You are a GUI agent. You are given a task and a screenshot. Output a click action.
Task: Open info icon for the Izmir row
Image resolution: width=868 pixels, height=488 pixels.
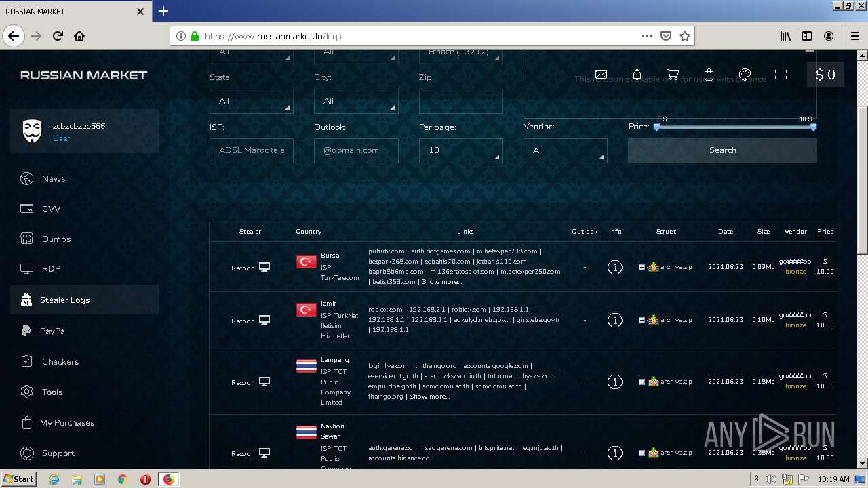[x=615, y=320]
